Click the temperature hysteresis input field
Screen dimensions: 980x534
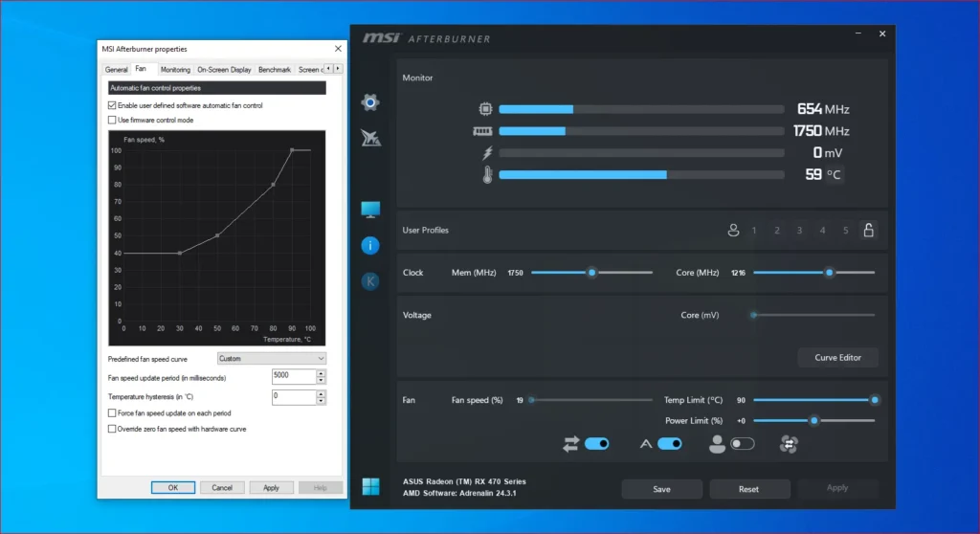point(294,397)
